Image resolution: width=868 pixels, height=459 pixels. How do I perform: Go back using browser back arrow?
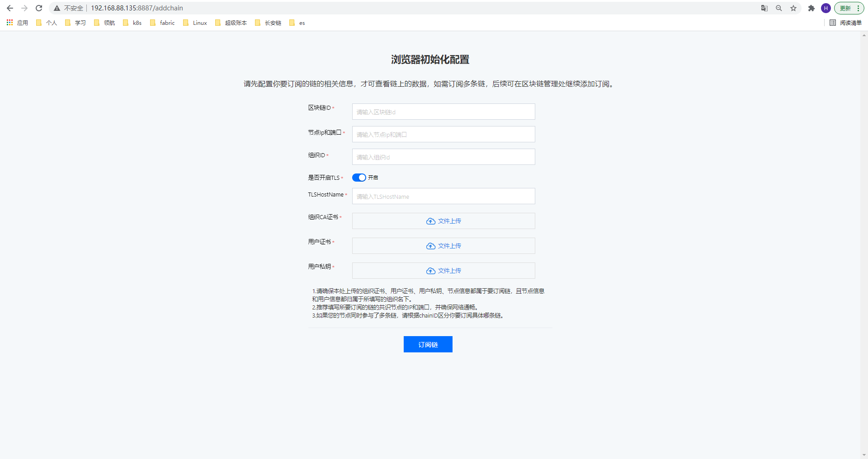point(10,8)
